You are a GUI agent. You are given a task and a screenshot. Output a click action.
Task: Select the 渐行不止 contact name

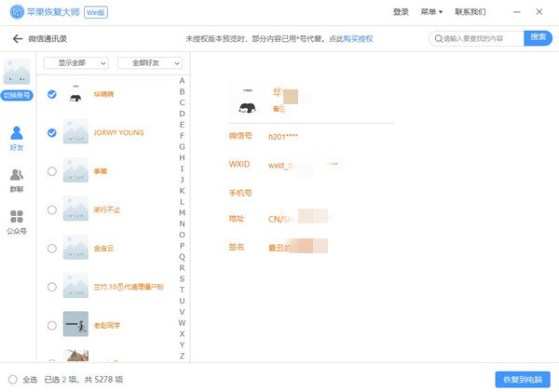107,210
